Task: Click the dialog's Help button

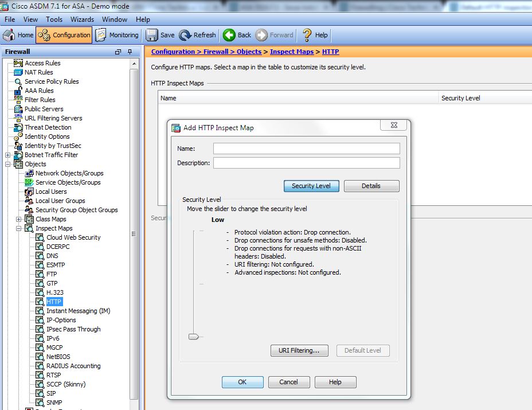Action: (x=335, y=382)
